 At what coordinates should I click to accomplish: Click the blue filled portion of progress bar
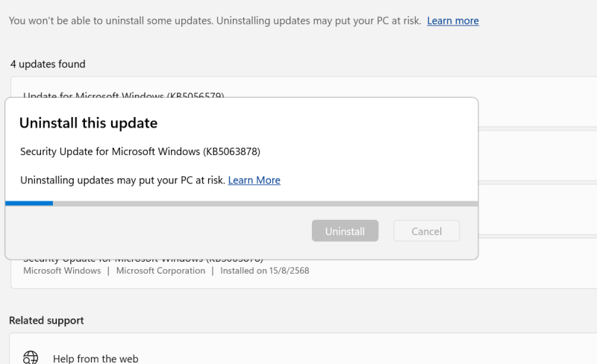coord(29,204)
